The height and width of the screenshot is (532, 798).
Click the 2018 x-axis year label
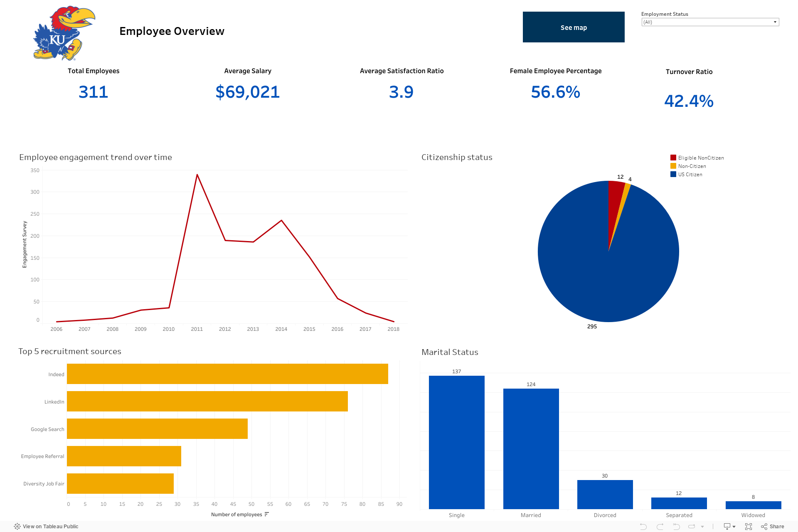(x=394, y=329)
